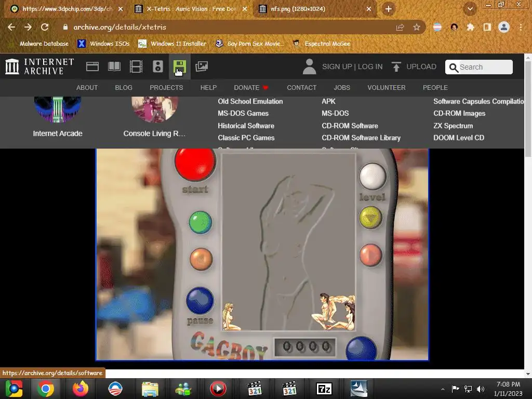Switch to the nfs.png tab
The width and height of the screenshot is (532, 399).
pos(315,9)
